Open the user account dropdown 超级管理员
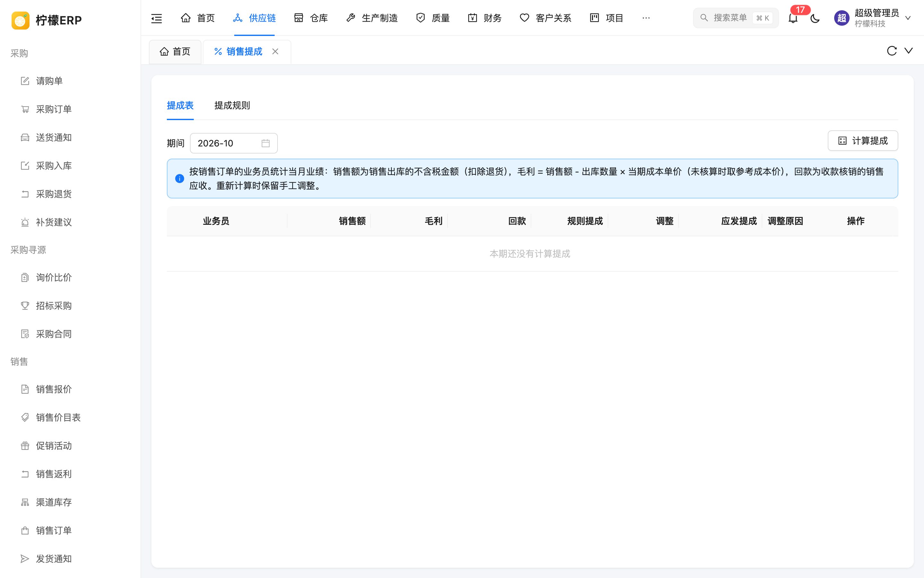 (872, 18)
